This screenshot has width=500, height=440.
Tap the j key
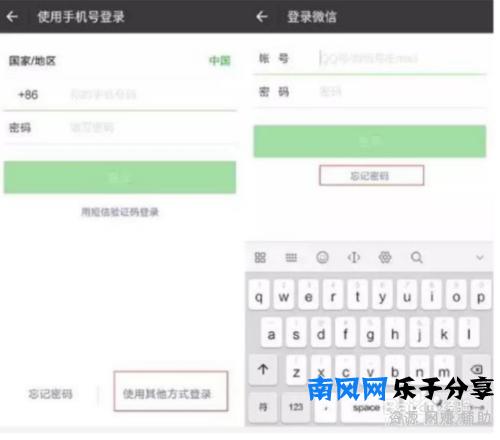tap(419, 333)
